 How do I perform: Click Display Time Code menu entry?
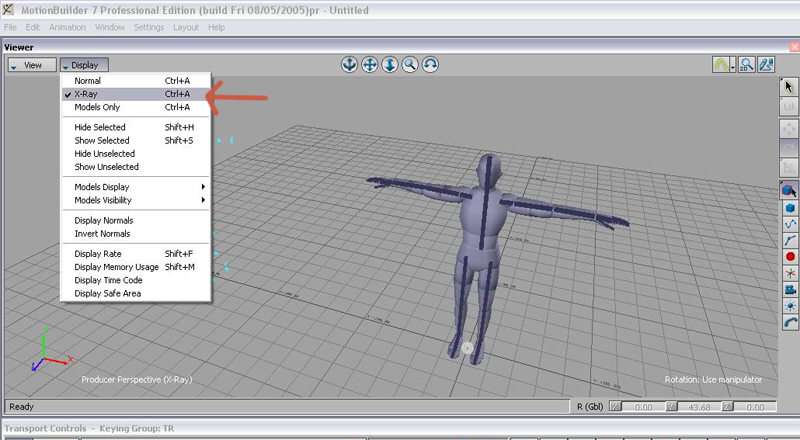108,280
